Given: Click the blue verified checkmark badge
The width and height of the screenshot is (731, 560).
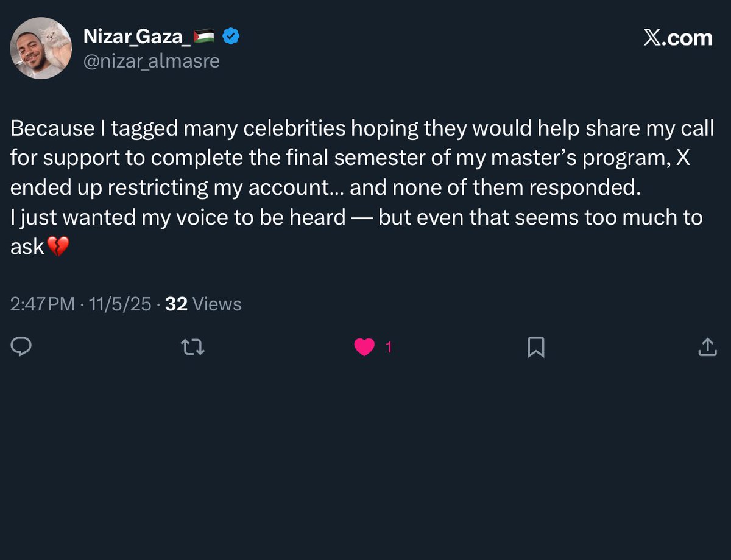Looking at the screenshot, I should coord(230,37).
